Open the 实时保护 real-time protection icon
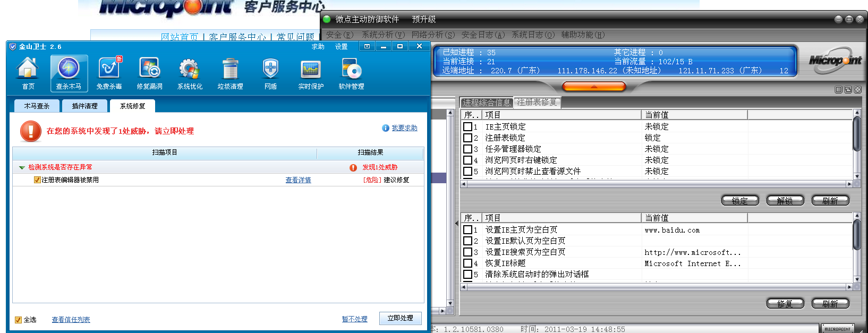The height and width of the screenshot is (333, 868). tap(311, 73)
